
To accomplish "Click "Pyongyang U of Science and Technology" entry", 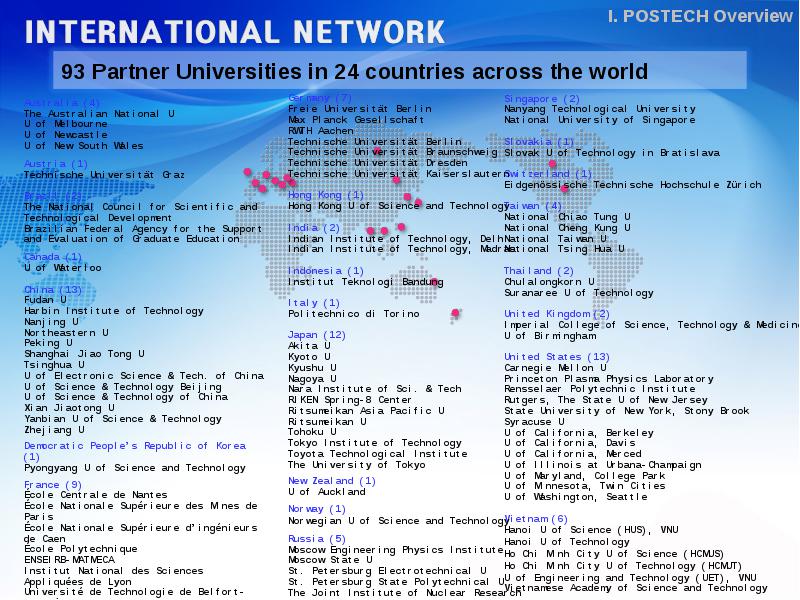I will [x=135, y=468].
